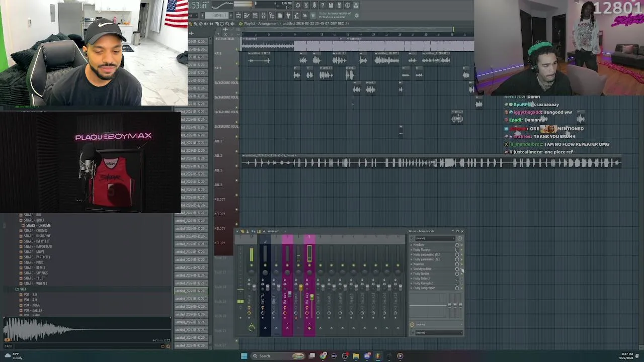This screenshot has height=362, width=644.
Task: Open the channel rack icon
Action: (255, 16)
